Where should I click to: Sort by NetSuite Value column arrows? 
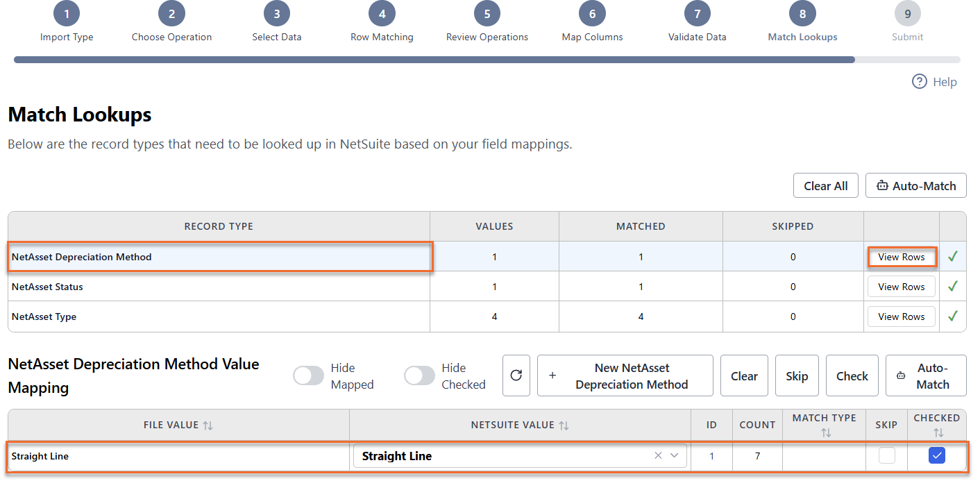pos(564,425)
